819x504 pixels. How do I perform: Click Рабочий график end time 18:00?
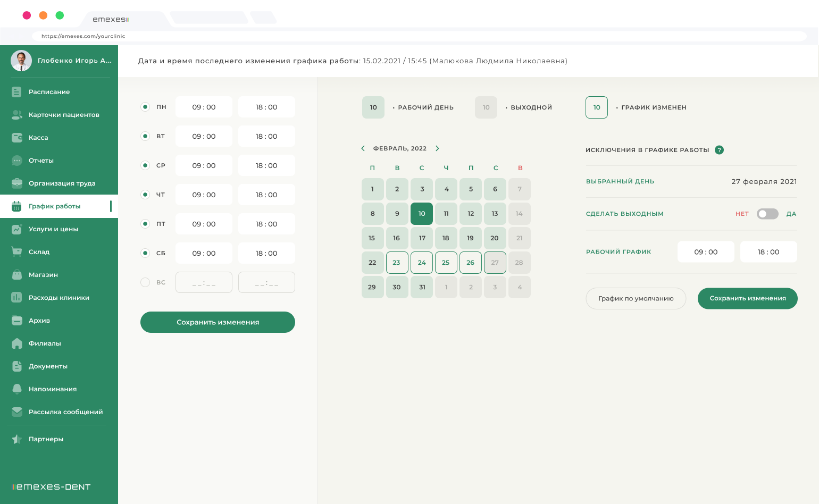[x=768, y=251]
